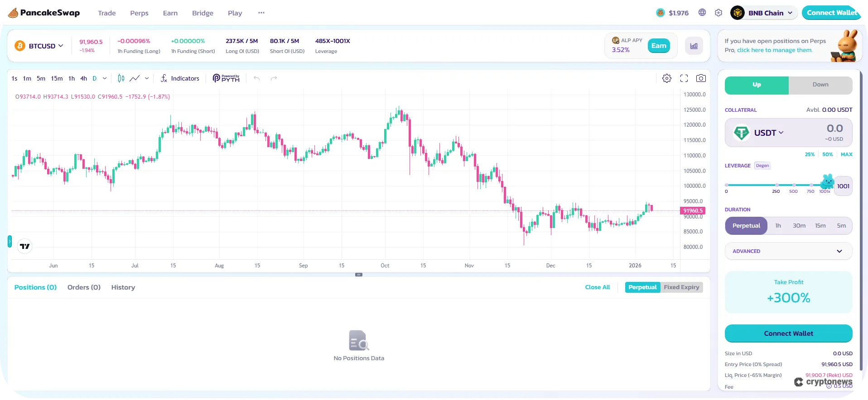Click the BNB Chain network logo

[738, 13]
